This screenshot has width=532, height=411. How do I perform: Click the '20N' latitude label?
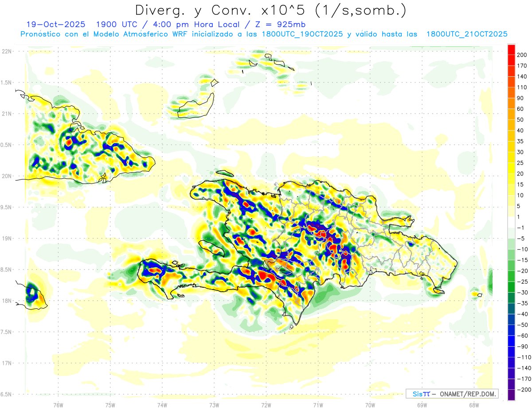click(8, 176)
